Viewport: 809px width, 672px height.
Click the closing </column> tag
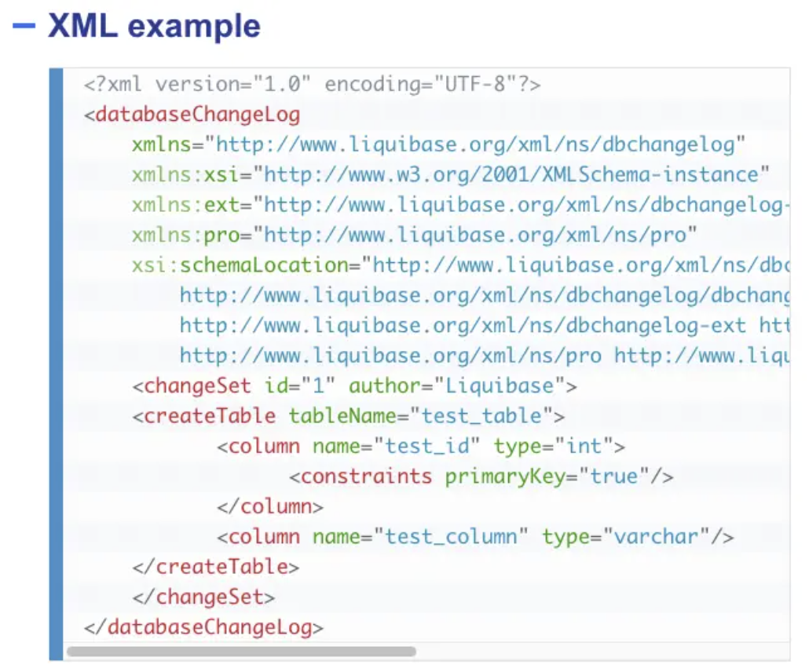tap(270, 506)
